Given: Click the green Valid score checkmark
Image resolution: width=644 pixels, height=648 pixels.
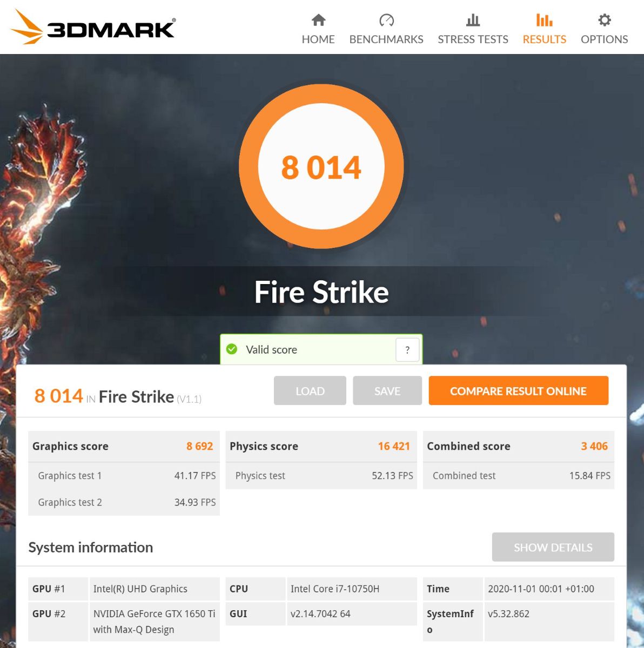Looking at the screenshot, I should [232, 349].
